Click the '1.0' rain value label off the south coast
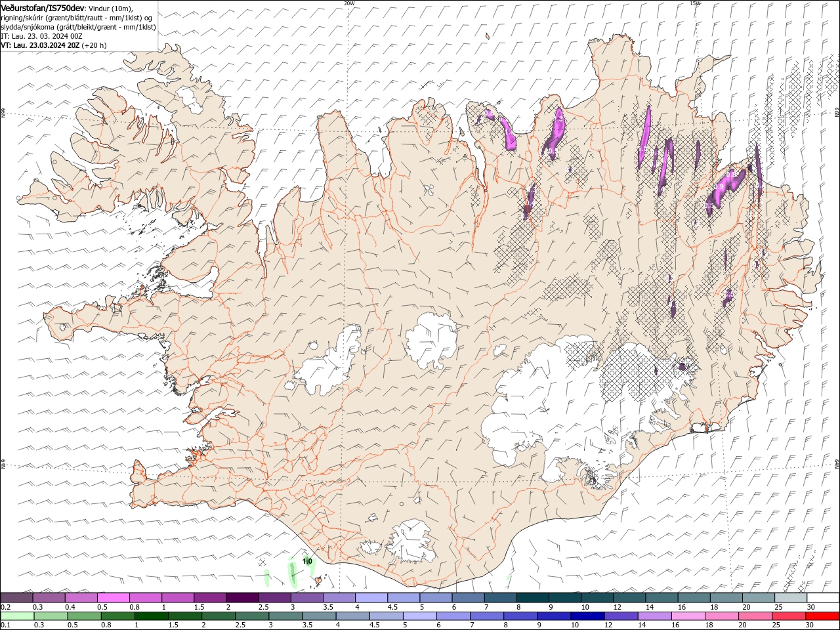The width and height of the screenshot is (840, 630). pyautogui.click(x=307, y=562)
